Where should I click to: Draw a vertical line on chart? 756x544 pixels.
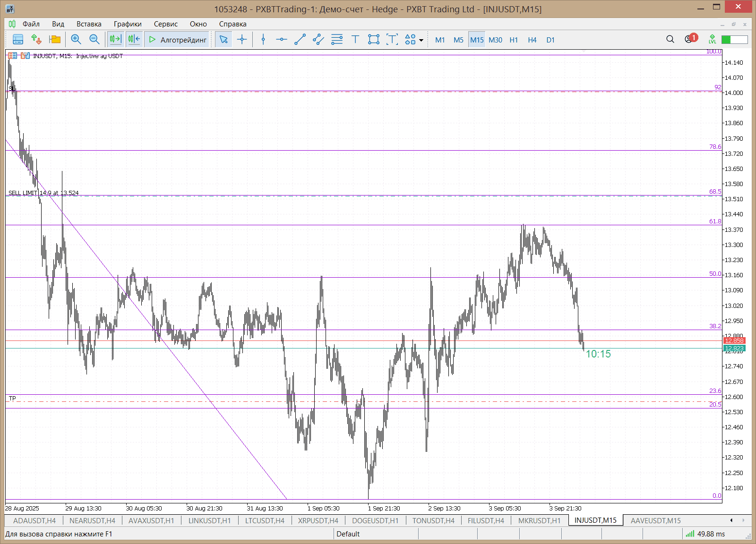263,40
